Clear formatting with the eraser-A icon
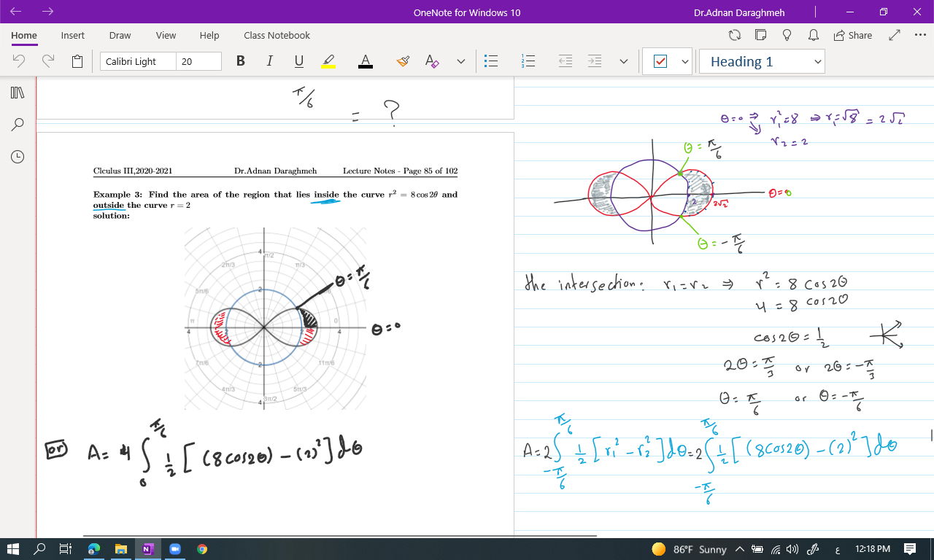 [432, 61]
